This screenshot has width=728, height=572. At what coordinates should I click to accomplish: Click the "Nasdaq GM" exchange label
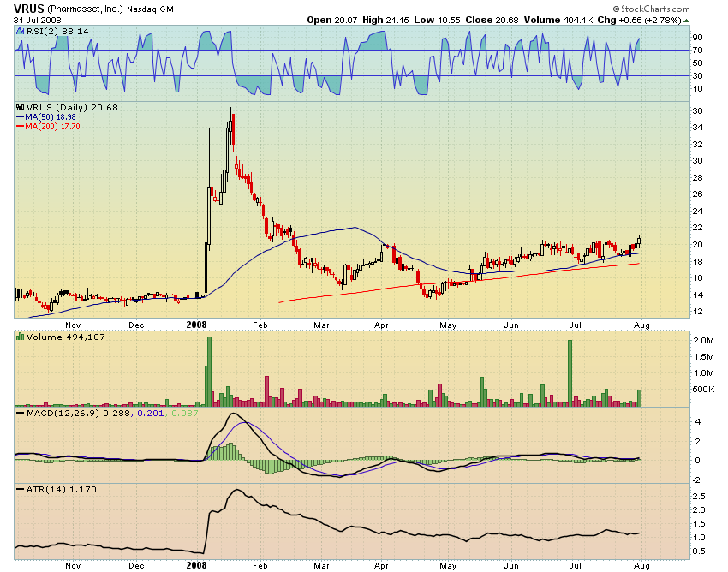point(150,9)
